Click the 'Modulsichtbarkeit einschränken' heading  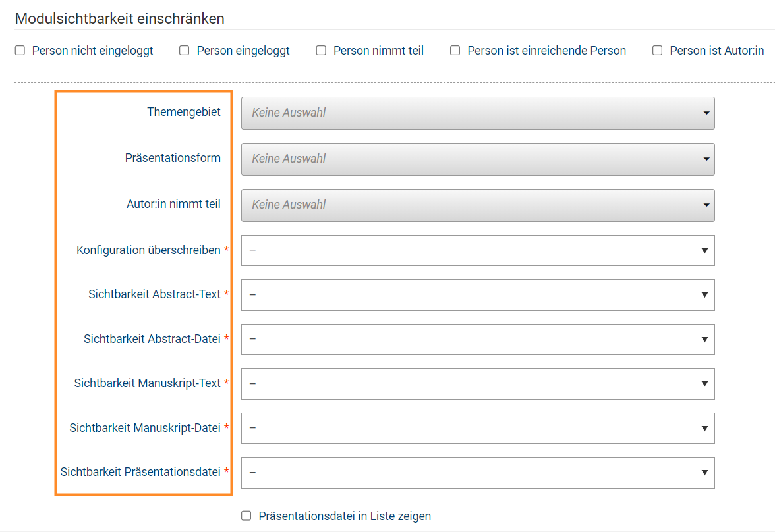click(120, 18)
